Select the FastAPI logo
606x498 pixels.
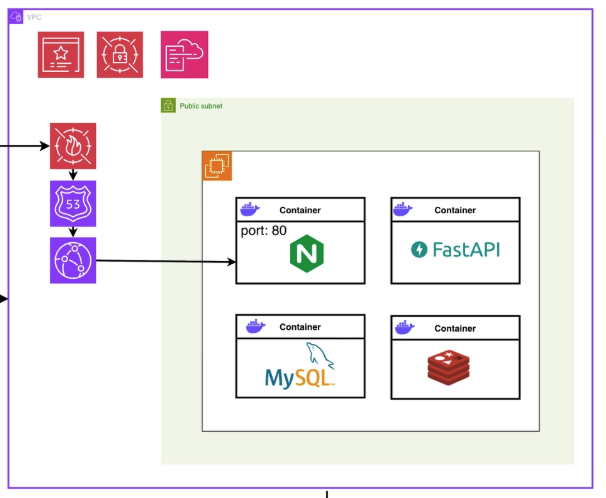455,250
